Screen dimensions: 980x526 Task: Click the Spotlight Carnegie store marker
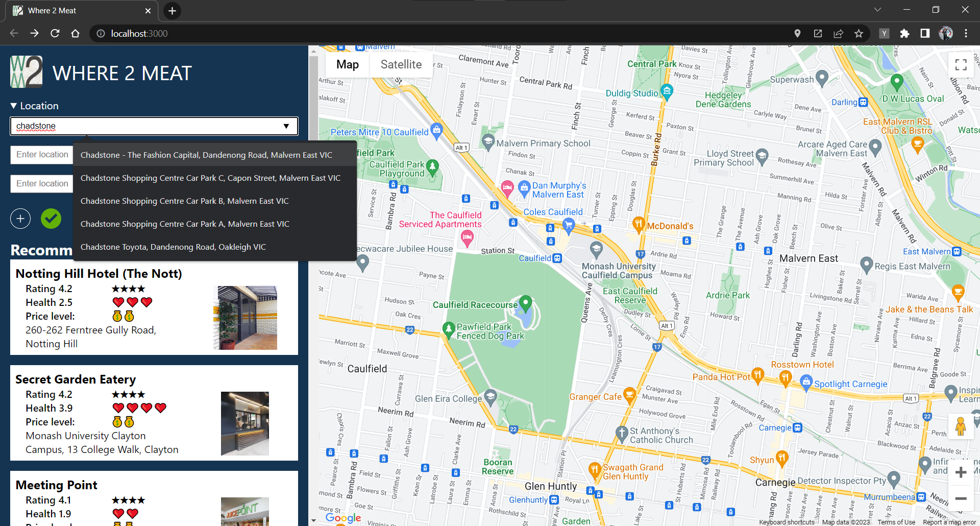(x=806, y=381)
